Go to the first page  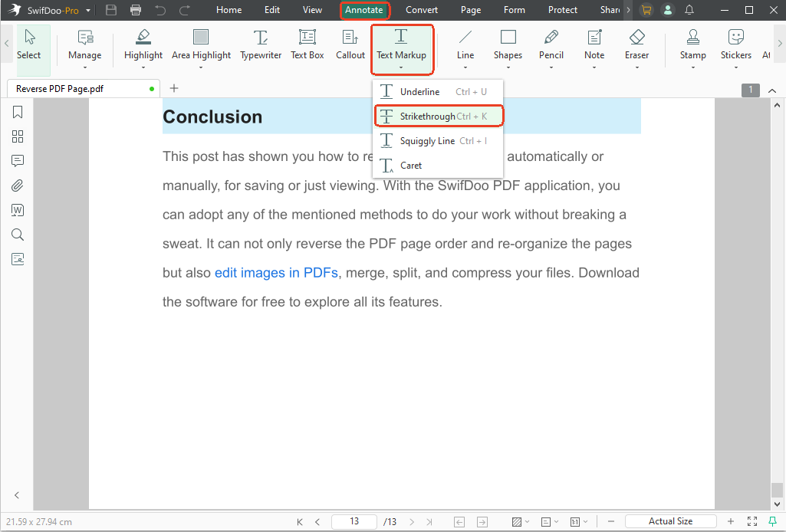tap(300, 521)
